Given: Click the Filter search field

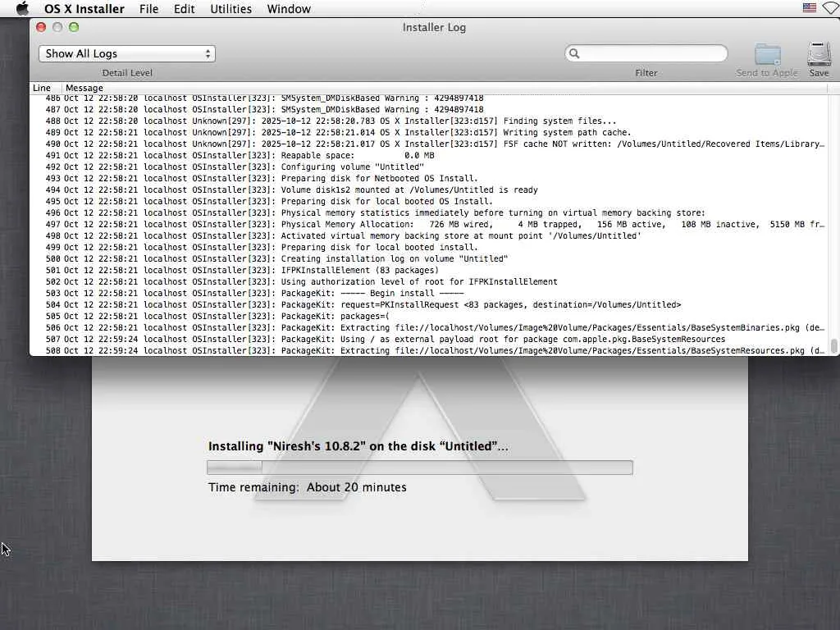Looking at the screenshot, I should [646, 53].
